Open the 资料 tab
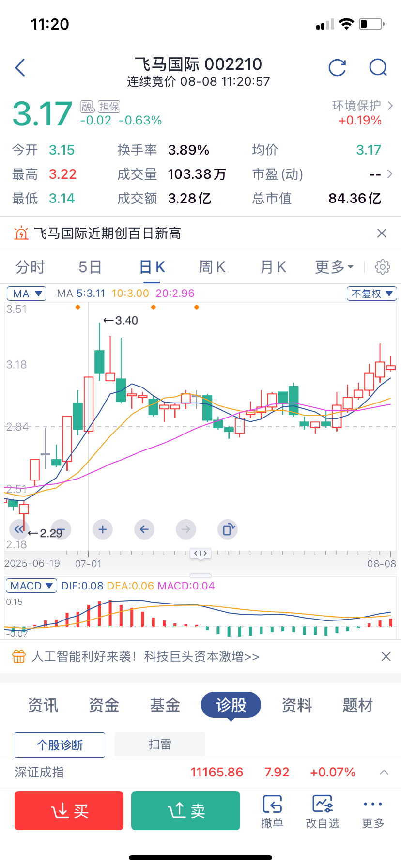Viewport: 401px width, 868px height. tap(297, 705)
